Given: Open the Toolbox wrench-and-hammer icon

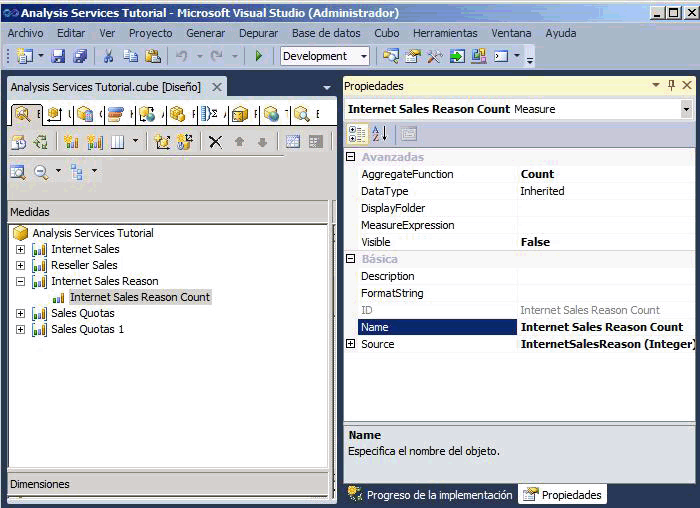Looking at the screenshot, I should [x=435, y=56].
